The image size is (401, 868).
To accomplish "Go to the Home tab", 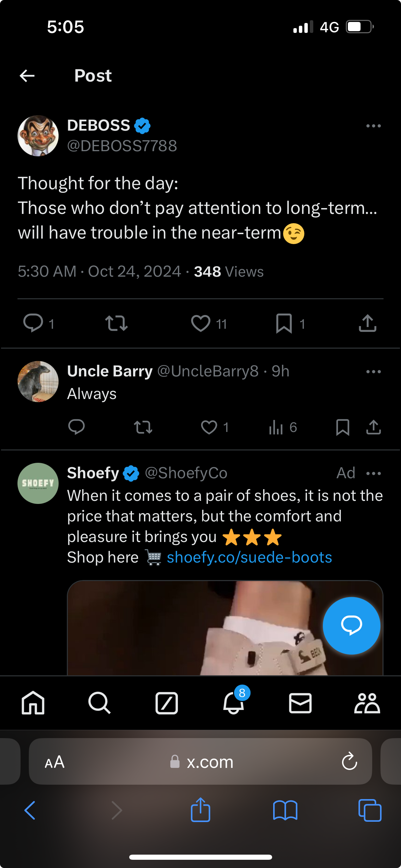I will tap(33, 703).
